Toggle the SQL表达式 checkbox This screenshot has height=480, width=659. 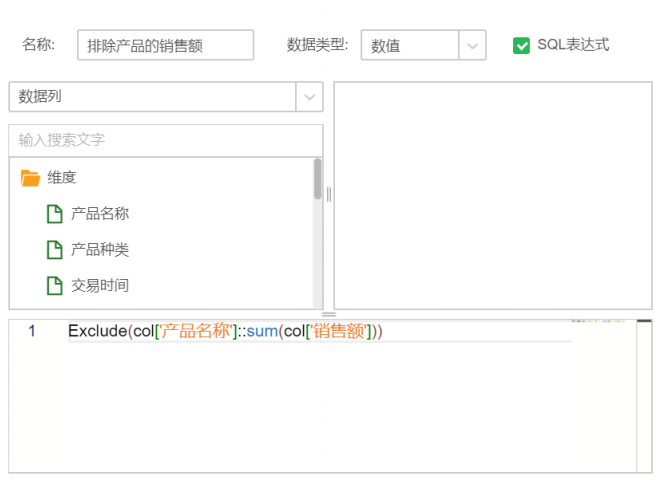(x=521, y=45)
